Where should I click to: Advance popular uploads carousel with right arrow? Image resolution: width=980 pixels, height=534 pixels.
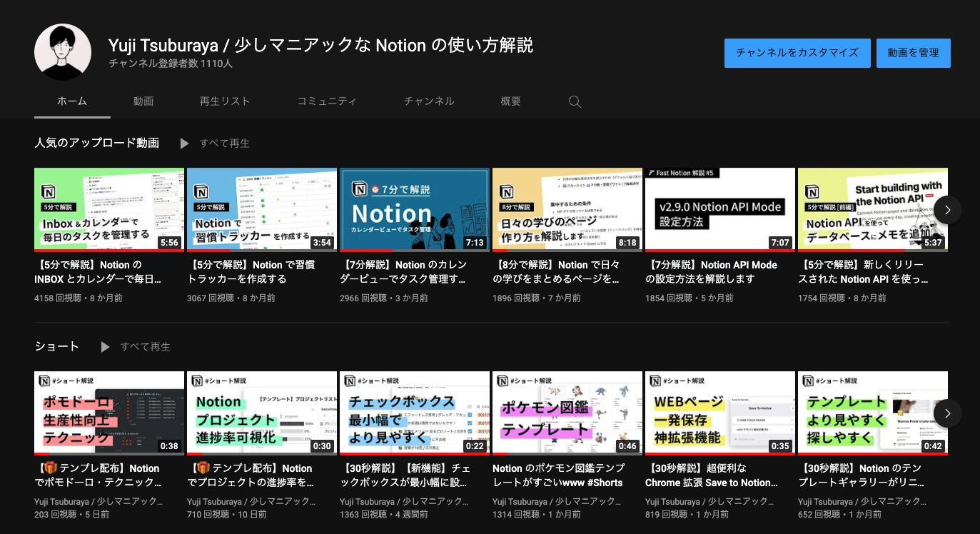[x=948, y=210]
